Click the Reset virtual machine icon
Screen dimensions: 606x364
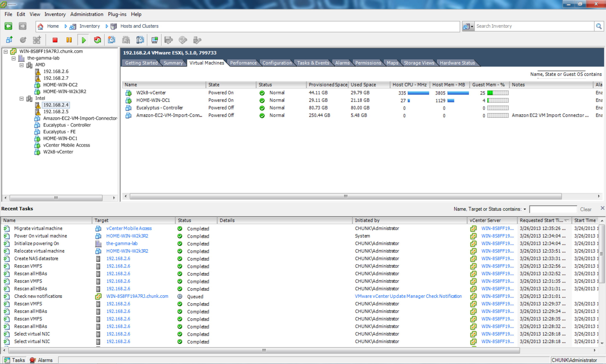coord(98,40)
